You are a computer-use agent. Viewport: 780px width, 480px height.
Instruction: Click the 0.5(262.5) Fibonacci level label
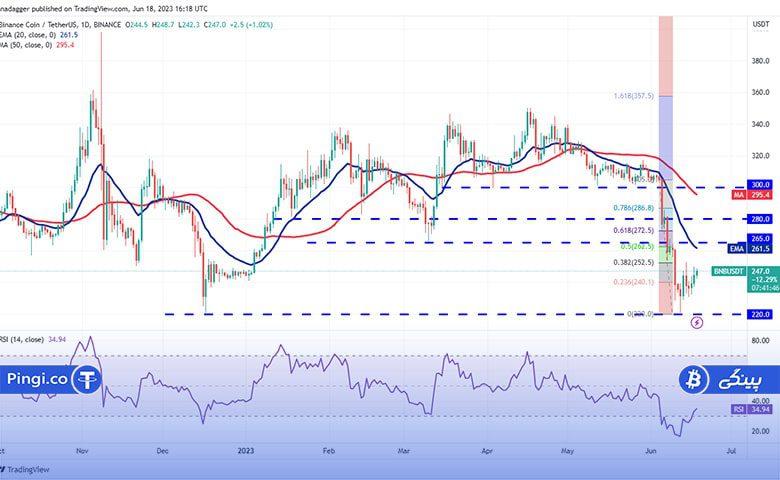[x=637, y=246]
